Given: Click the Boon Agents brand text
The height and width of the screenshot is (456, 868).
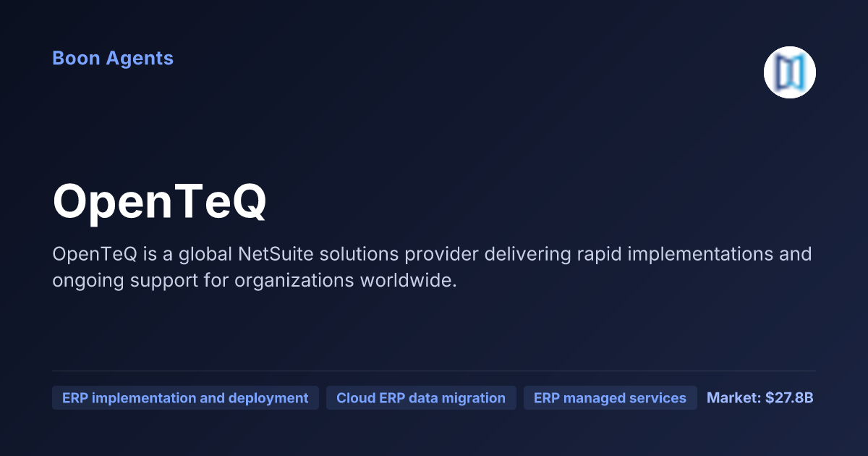Looking at the screenshot, I should tap(113, 58).
